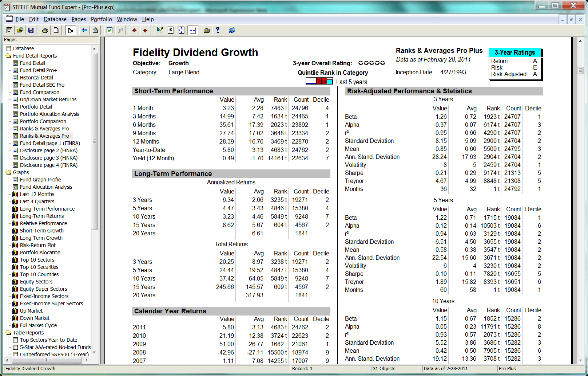Screen dimensions: 588x376
Task: Open the Historical Detail page
Action: 36,78
